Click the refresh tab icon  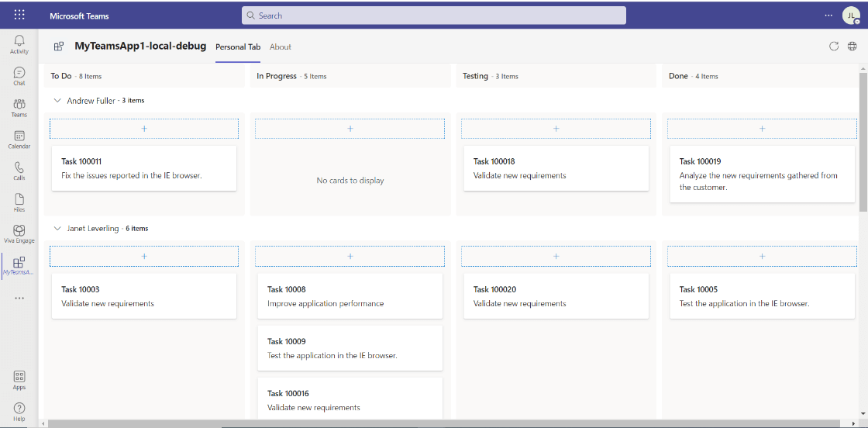(834, 47)
